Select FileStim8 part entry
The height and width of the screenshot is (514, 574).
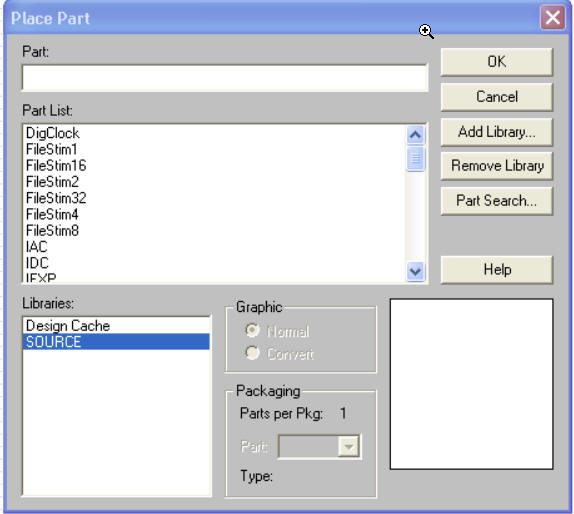(52, 231)
